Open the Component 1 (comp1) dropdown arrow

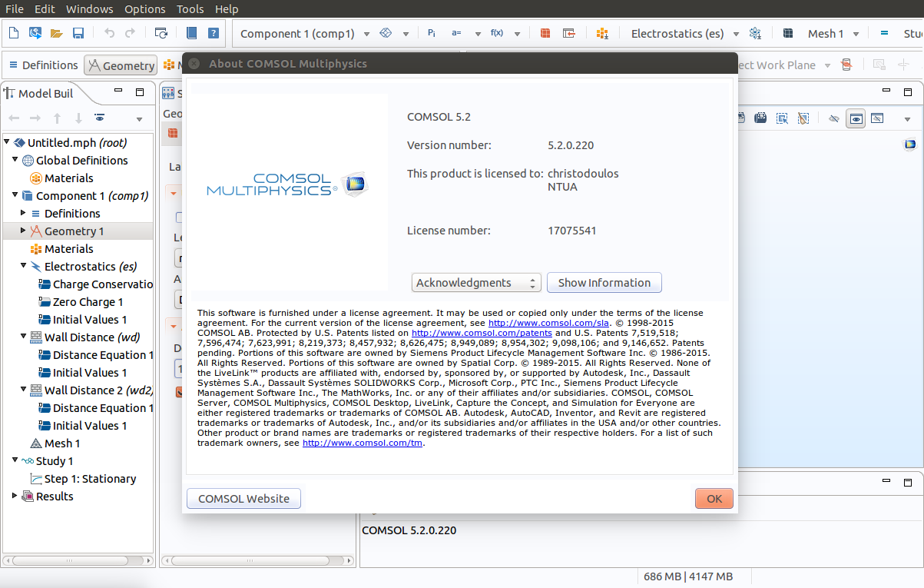[366, 34]
